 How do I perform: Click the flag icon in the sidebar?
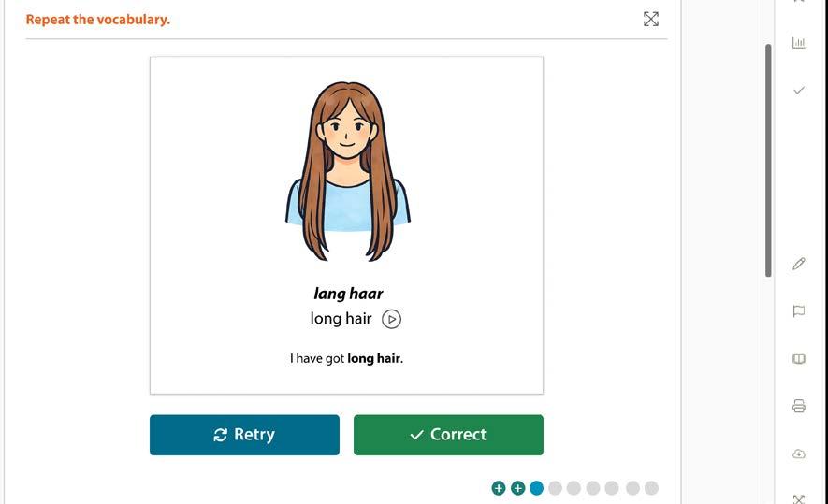point(798,310)
